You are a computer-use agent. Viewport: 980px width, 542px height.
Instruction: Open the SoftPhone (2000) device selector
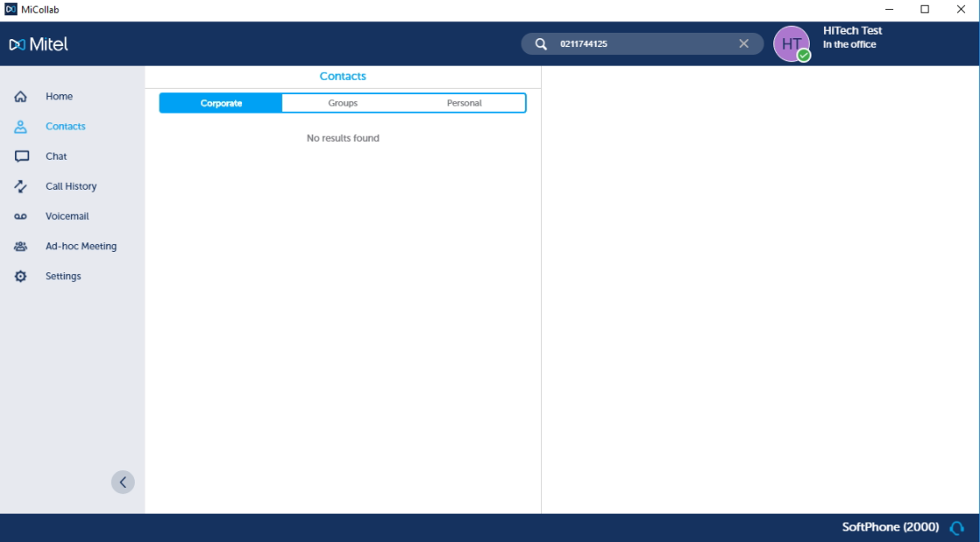(x=890, y=528)
